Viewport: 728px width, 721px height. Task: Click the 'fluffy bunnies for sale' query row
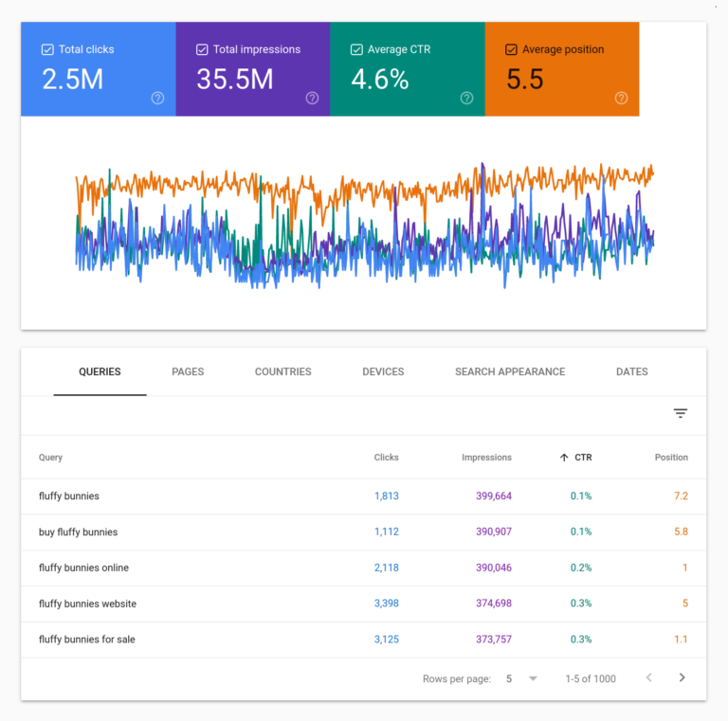point(87,640)
